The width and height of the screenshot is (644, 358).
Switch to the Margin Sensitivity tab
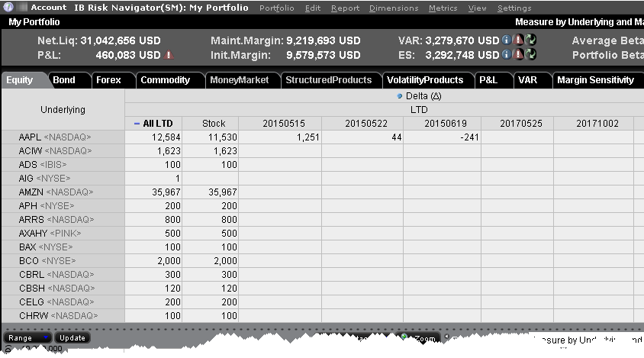[x=595, y=79]
